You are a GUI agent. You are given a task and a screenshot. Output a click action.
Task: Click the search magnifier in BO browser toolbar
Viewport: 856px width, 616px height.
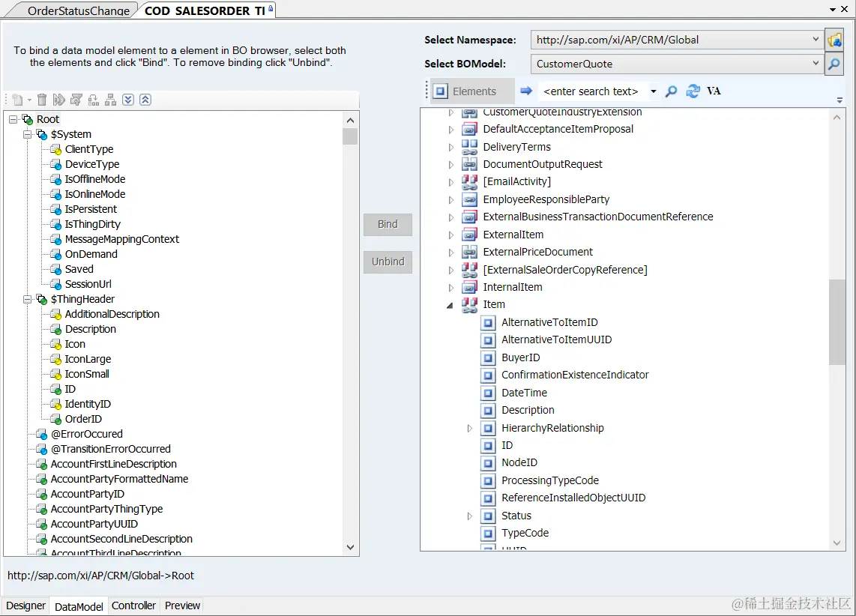tap(671, 91)
